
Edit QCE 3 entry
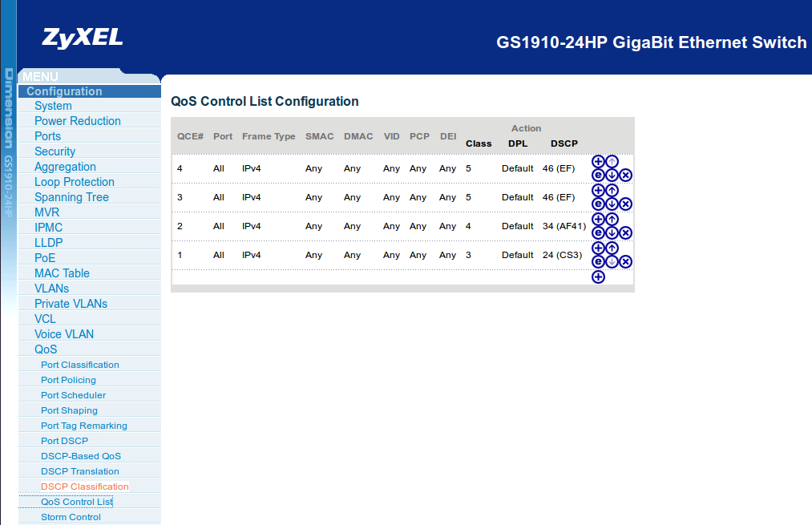[x=598, y=204]
